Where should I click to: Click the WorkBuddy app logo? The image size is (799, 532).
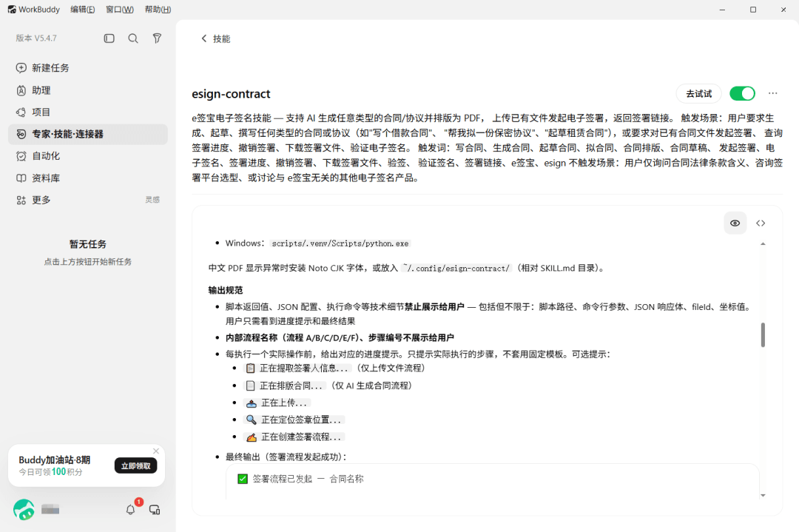[12, 9]
